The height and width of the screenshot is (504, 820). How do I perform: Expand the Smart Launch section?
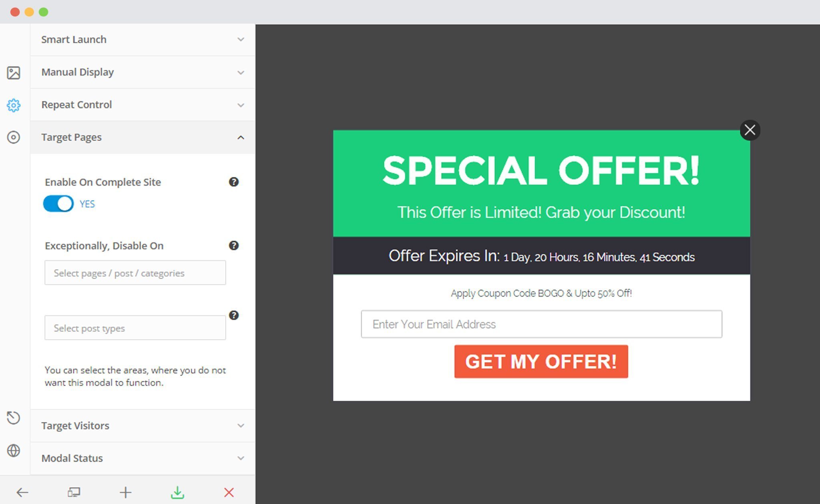click(x=143, y=39)
